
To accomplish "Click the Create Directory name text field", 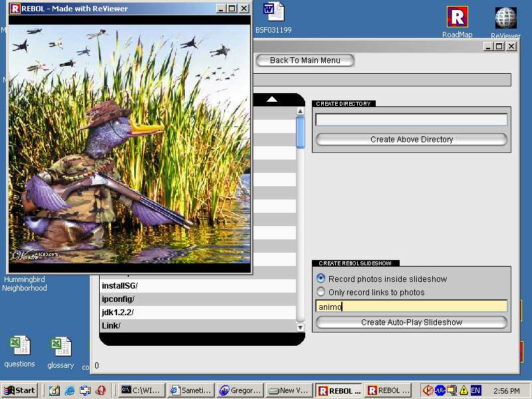I will click(411, 120).
